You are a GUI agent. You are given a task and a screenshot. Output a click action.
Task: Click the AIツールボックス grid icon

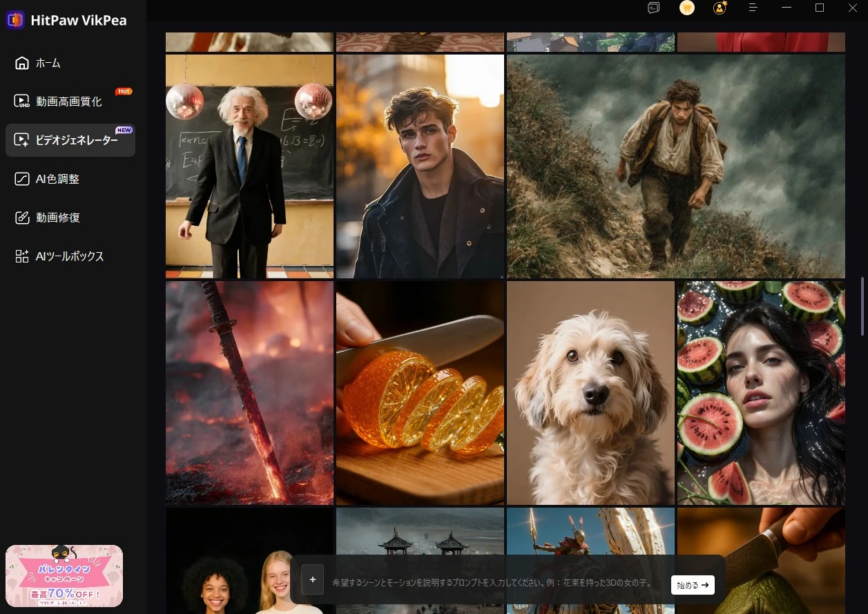(22, 256)
